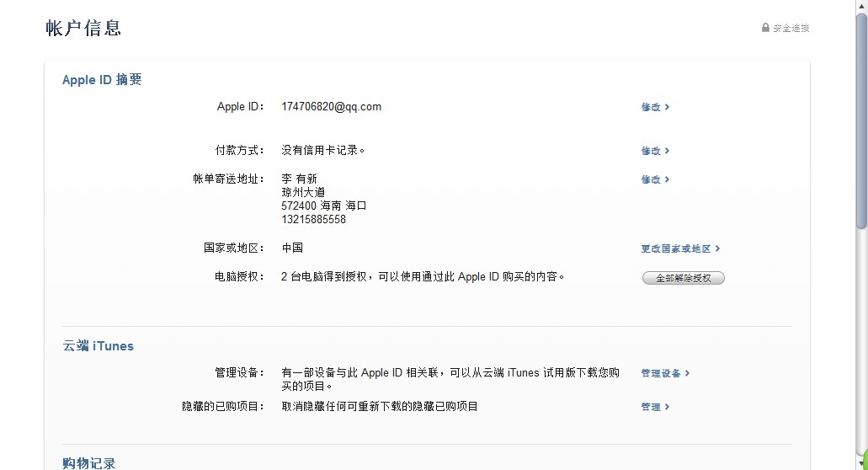Click the text 572400 海南 海口
Viewport: 868px width, 470px height.
coord(324,206)
